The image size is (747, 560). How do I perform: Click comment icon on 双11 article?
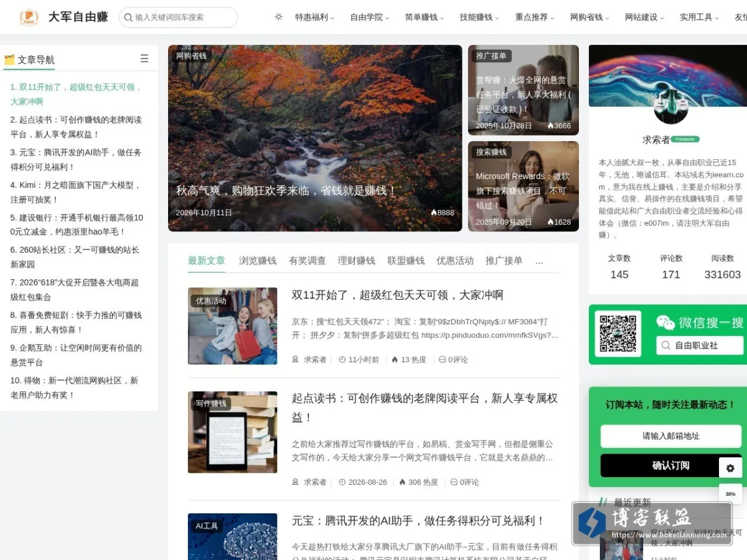pos(442,360)
